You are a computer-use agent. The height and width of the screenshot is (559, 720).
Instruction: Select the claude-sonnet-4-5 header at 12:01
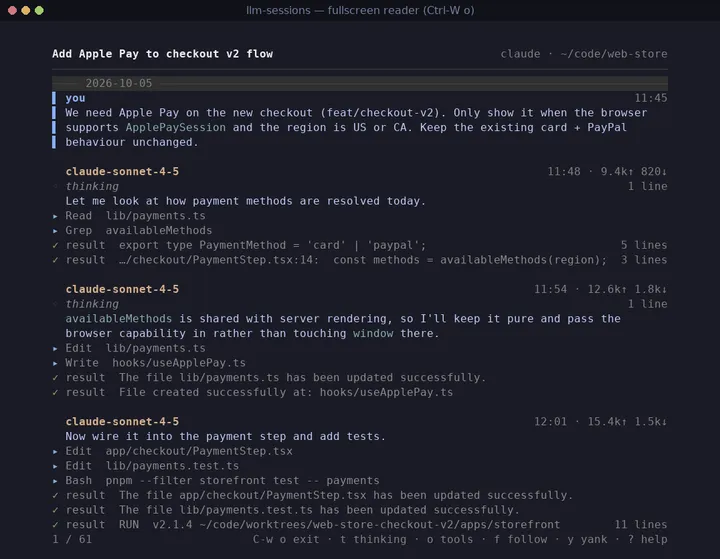tap(122, 421)
